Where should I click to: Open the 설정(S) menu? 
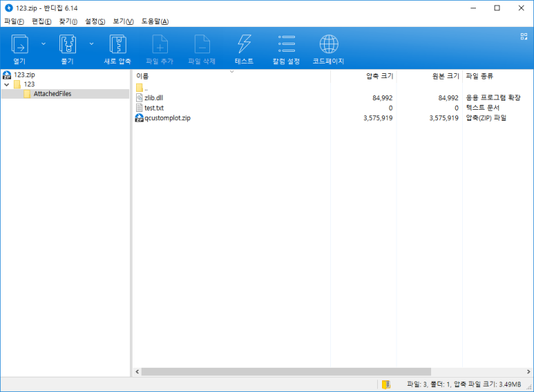tap(95, 21)
